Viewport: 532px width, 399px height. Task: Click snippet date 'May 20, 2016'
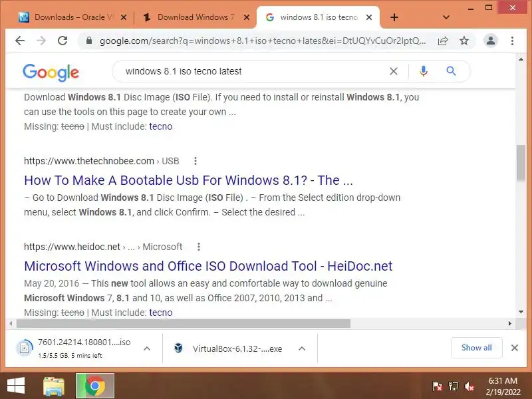click(52, 283)
